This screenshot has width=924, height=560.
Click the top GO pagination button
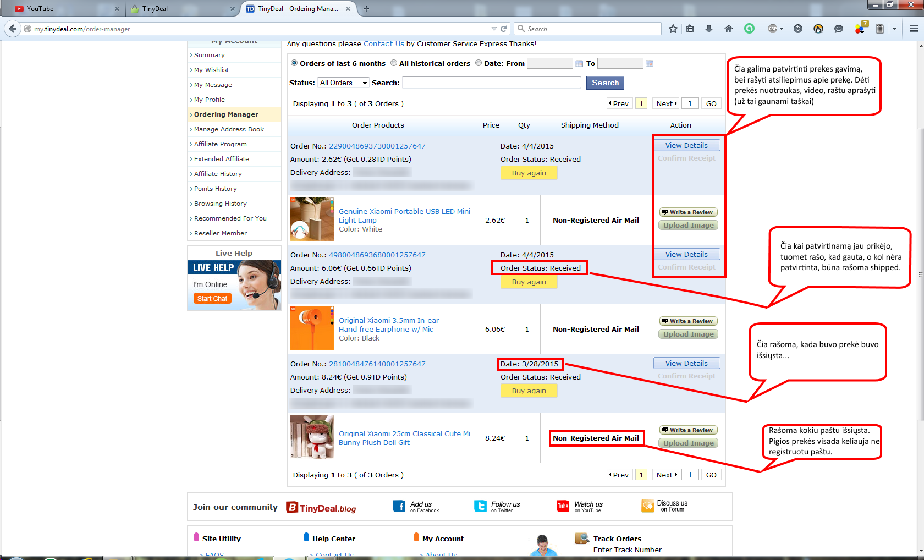click(711, 103)
